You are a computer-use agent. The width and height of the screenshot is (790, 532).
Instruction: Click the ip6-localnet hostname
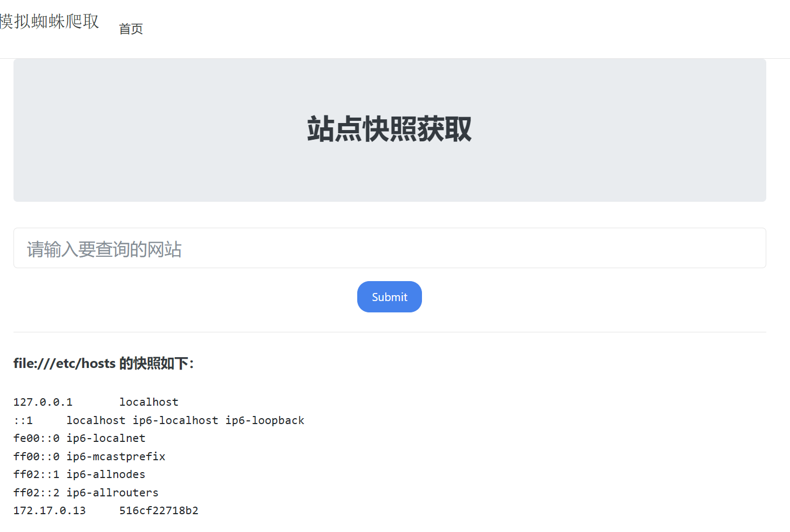coord(106,438)
